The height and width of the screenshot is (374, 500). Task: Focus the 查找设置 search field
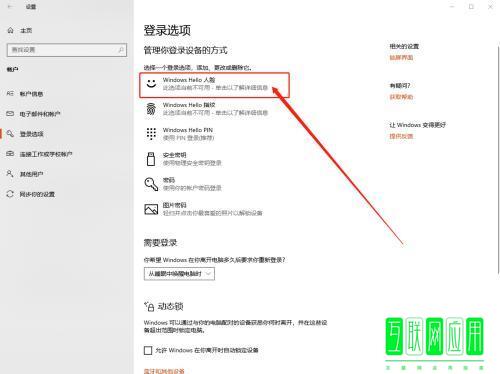tap(67, 50)
